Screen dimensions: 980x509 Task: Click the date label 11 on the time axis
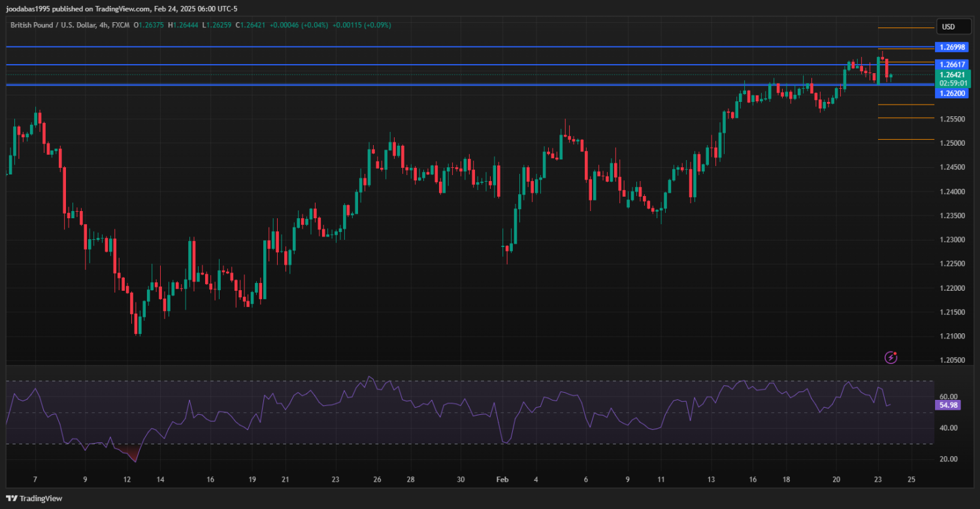click(661, 480)
